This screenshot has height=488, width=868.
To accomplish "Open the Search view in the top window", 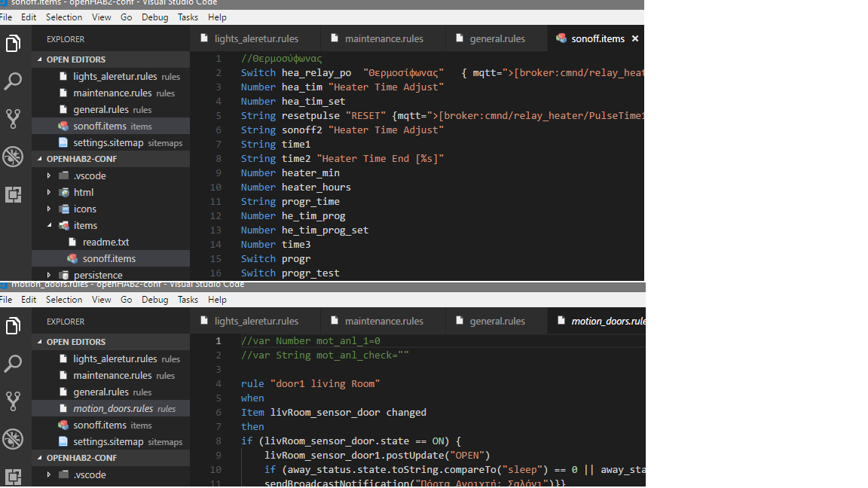I will (13, 81).
